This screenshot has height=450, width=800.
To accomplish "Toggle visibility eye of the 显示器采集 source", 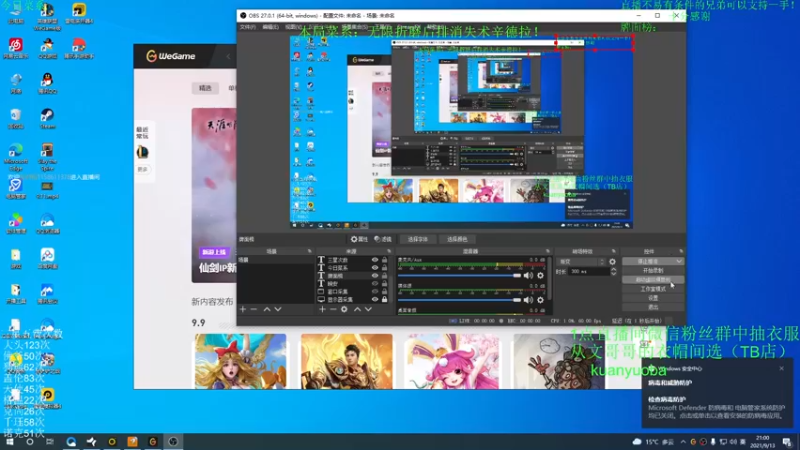I will pos(375,299).
